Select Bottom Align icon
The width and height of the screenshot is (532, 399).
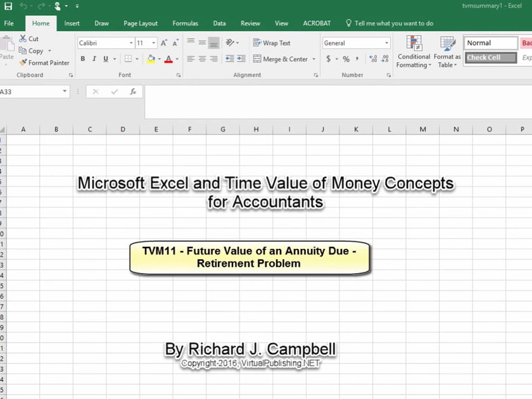pyautogui.click(x=214, y=43)
